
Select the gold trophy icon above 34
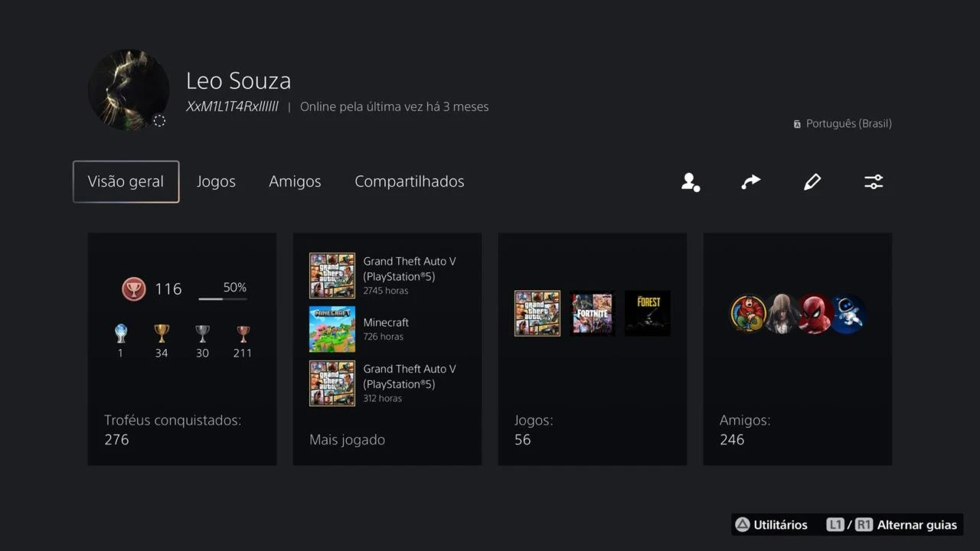[162, 334]
